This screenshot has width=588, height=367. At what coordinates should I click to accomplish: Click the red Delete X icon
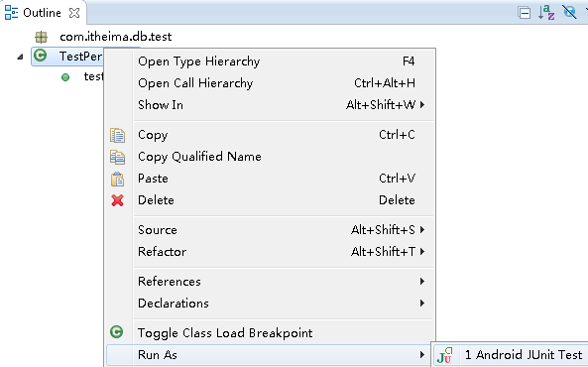point(117,200)
